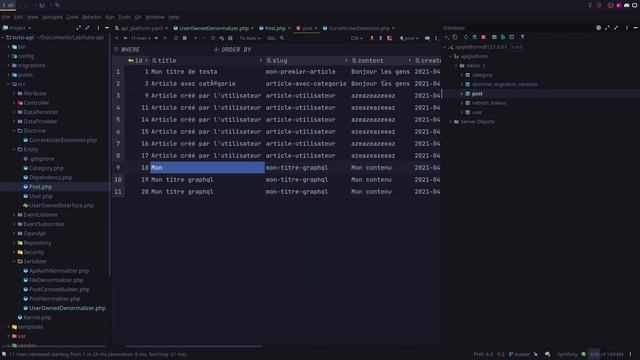The image size is (640, 360).
Task: Click the refresh icon in Database panel
Action: (x=466, y=37)
